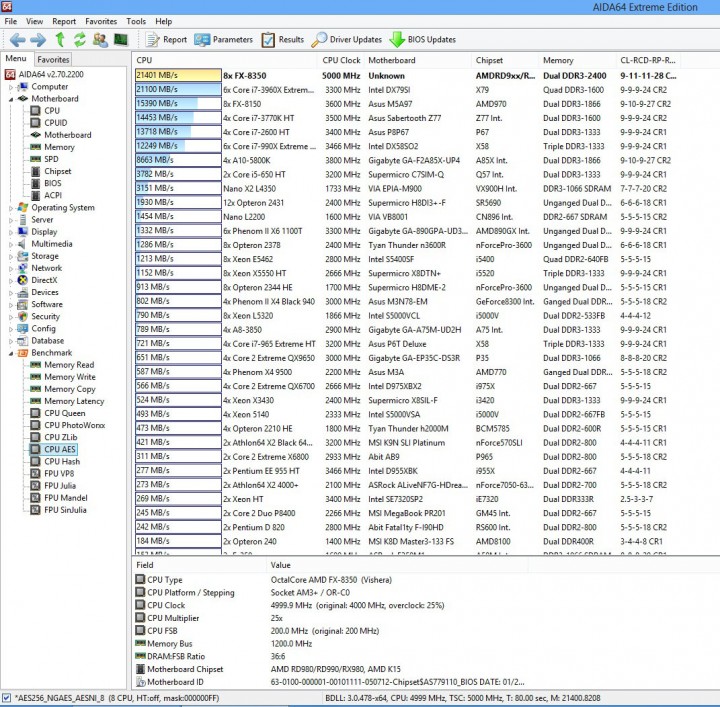Screen dimensions: 720x707
Task: Expand the Operating System node
Action: pyautogui.click(x=11, y=208)
